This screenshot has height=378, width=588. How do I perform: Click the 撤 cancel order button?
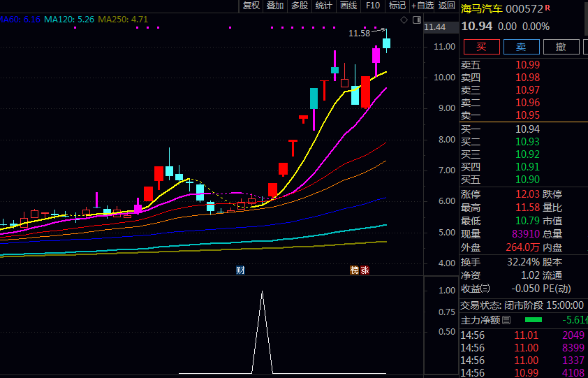coord(561,47)
